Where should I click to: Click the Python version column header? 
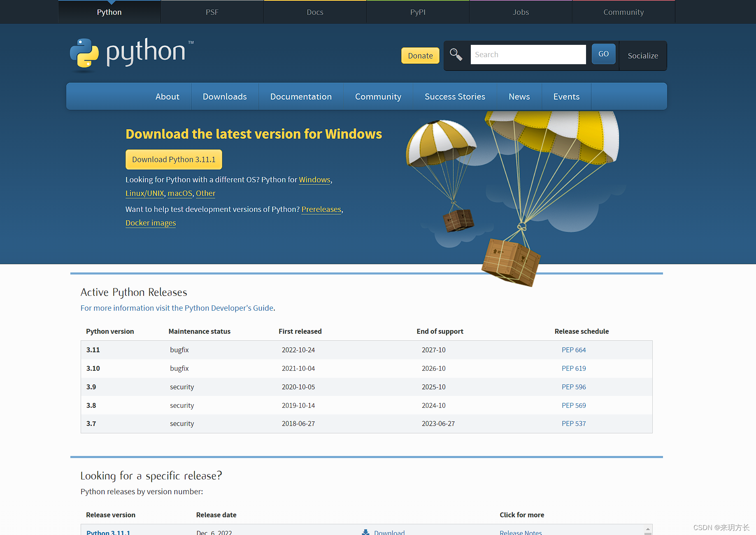[x=110, y=331]
